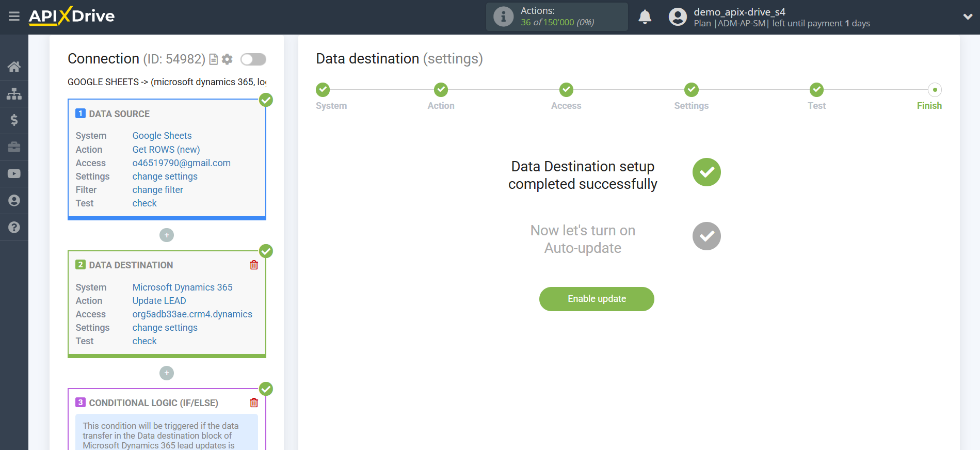This screenshot has height=450, width=980.
Task: Add block after Data Source plus icon
Action: pyautogui.click(x=167, y=235)
